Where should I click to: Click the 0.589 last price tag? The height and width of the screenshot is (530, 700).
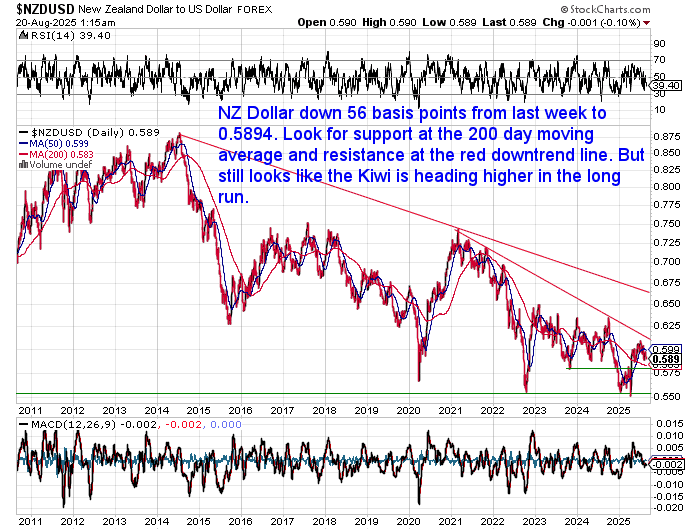pos(666,359)
